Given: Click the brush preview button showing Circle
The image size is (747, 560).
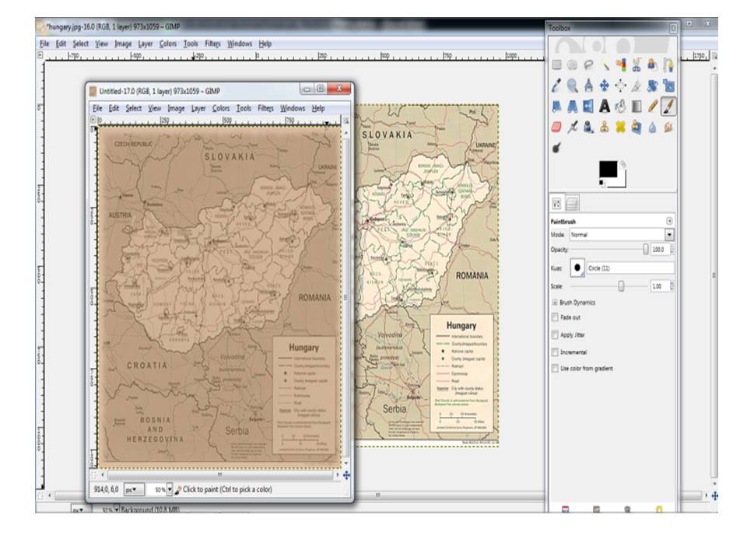Looking at the screenshot, I should point(577,268).
